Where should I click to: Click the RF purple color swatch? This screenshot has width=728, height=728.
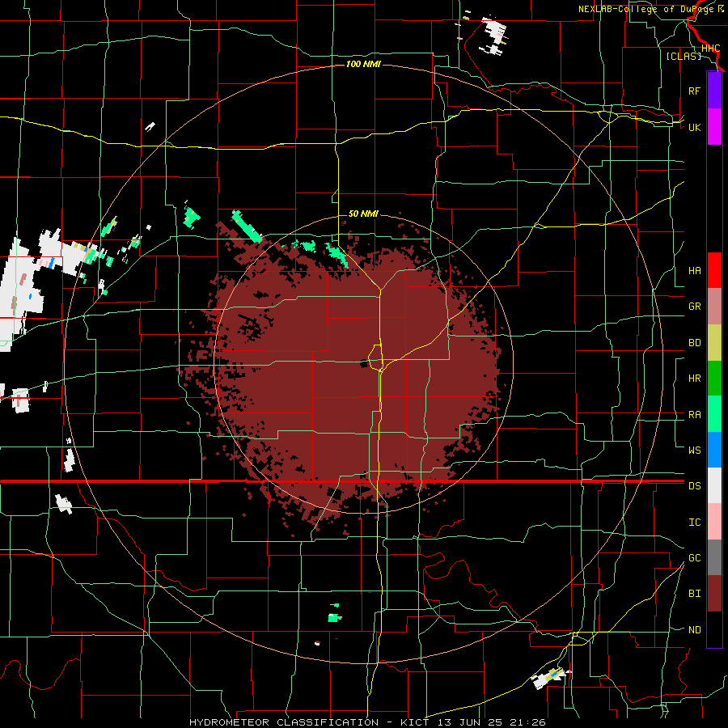[714, 91]
